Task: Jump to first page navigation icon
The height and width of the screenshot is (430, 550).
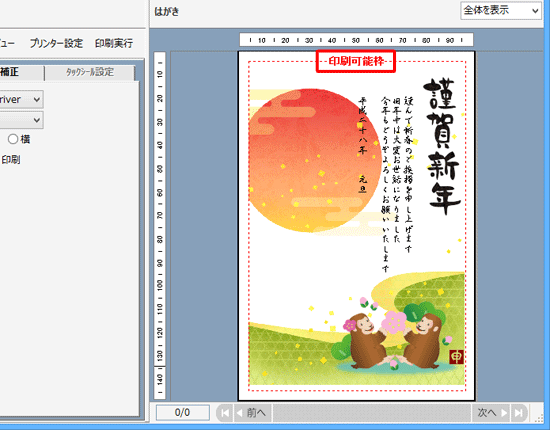Action: click(225, 413)
